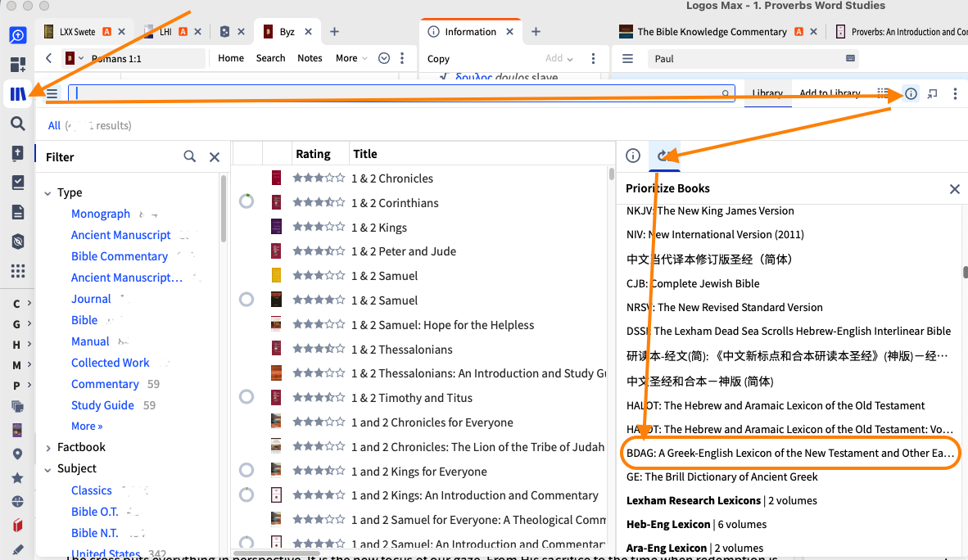Click Home in Byz toolbar
This screenshot has width=968, height=560.
(x=231, y=58)
